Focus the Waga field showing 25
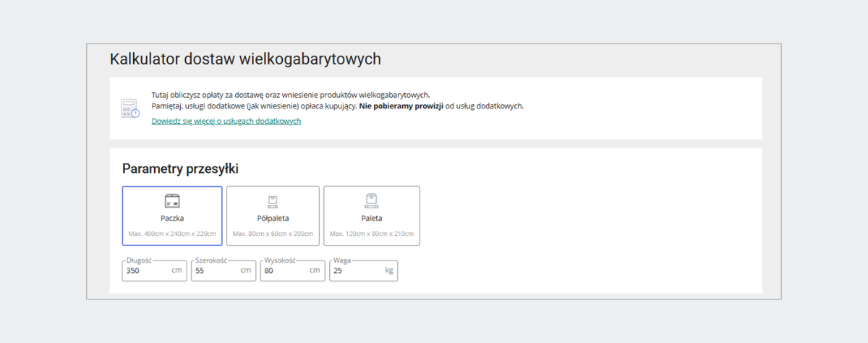The image size is (868, 343). tap(351, 271)
